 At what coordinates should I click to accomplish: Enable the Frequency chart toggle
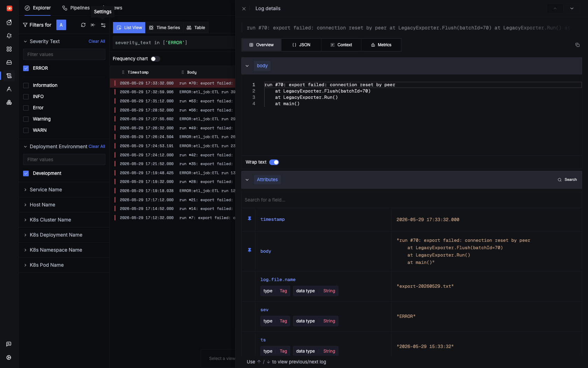155,59
